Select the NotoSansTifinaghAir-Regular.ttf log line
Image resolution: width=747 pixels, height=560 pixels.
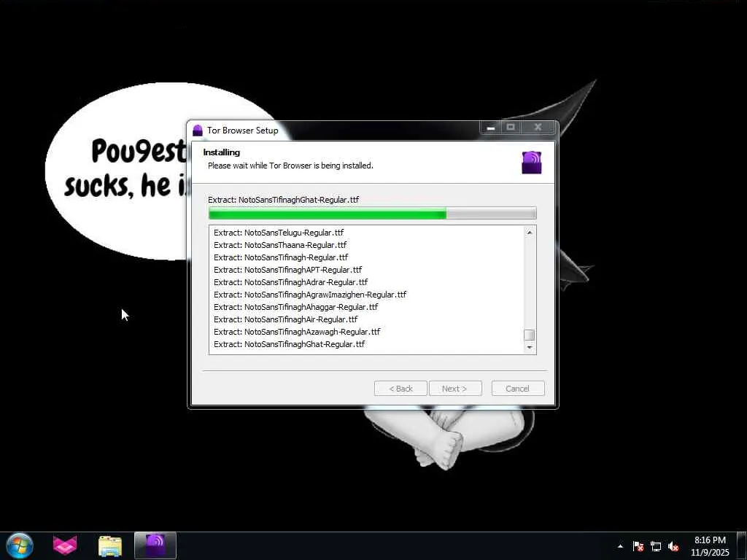pyautogui.click(x=286, y=319)
